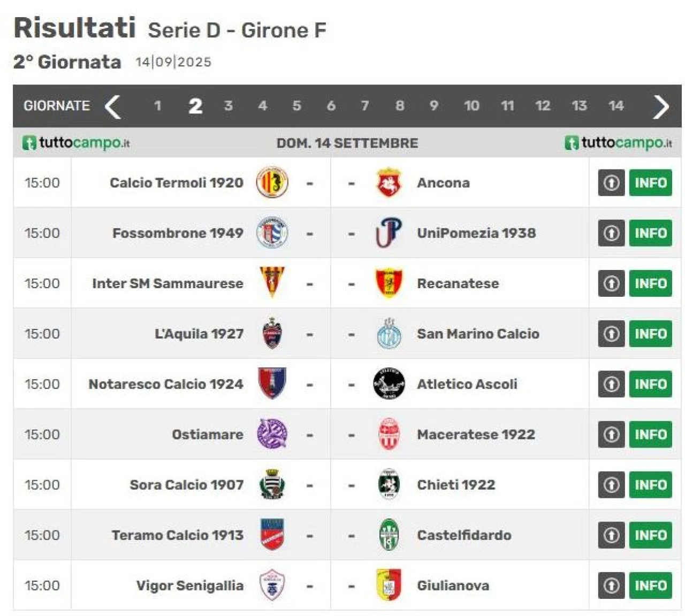
Task: Click upload arrow icon for Termoli-Ancona match
Action: [x=611, y=183]
